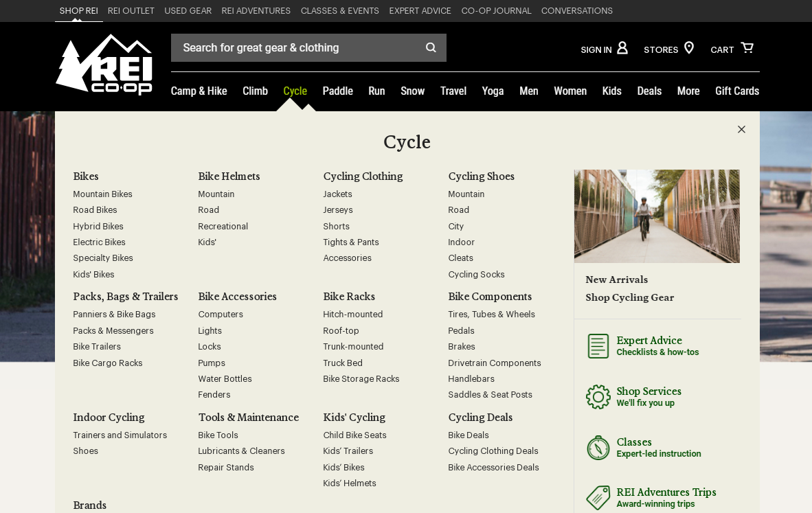The image size is (812, 513).
Task: Click the search magnifying glass icon
Action: pyautogui.click(x=431, y=47)
